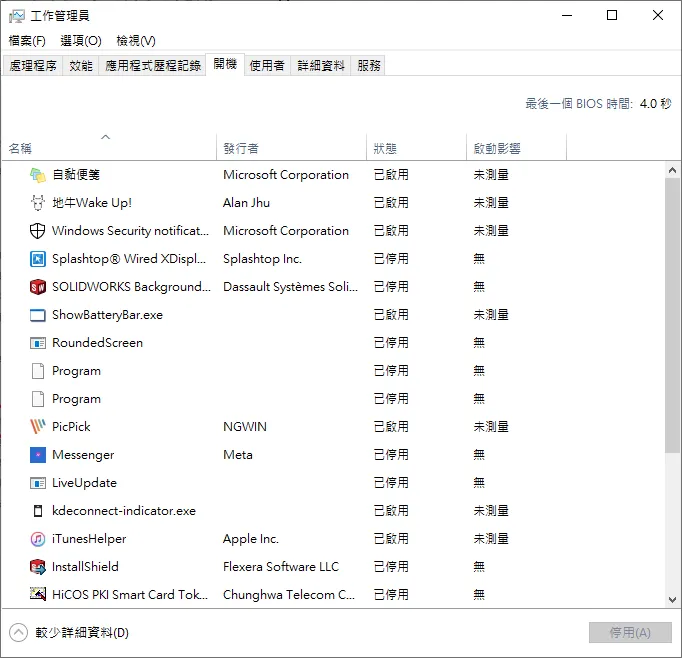Click the 自黏便箋 sticky notes icon
Image resolution: width=682 pixels, height=658 pixels.
tap(38, 175)
